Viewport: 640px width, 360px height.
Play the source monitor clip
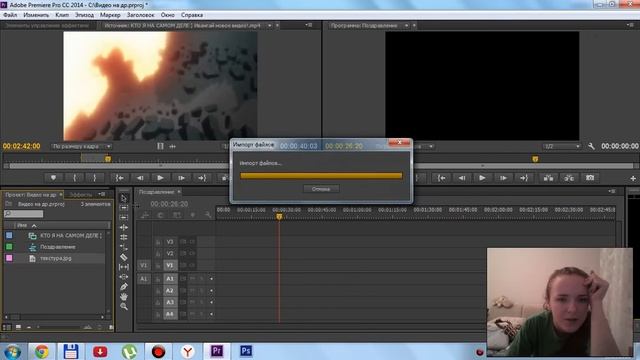tap(160, 178)
